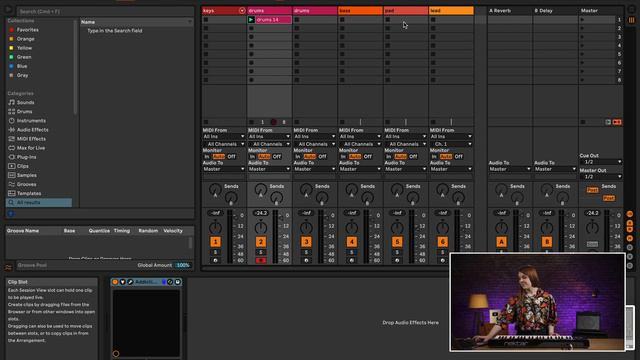
Task: Unfold device parameters with triangle button
Action: tap(122, 282)
